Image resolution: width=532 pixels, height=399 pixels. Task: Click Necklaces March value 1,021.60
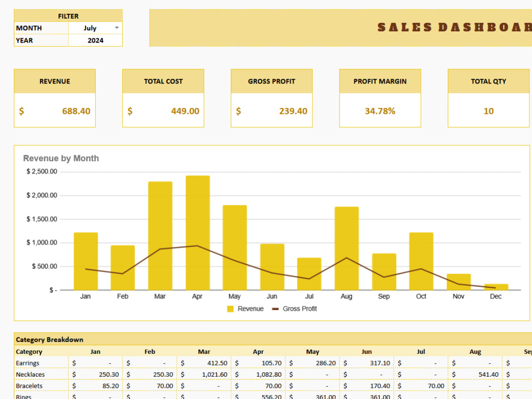point(215,375)
